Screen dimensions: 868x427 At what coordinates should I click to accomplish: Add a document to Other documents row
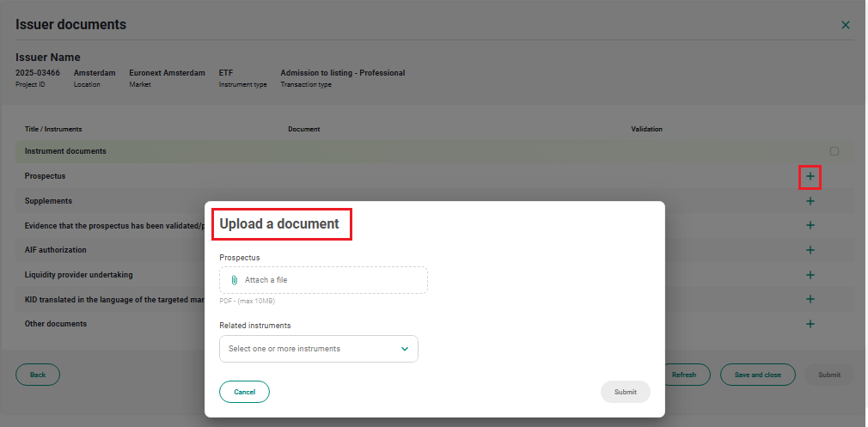[x=810, y=324]
